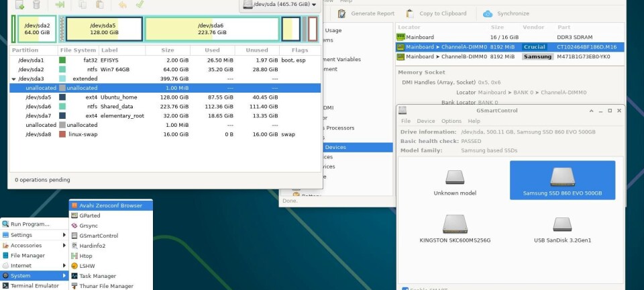The height and width of the screenshot is (290, 644).
Task: Click GParted's Undo last operation icon
Action: click(122, 5)
